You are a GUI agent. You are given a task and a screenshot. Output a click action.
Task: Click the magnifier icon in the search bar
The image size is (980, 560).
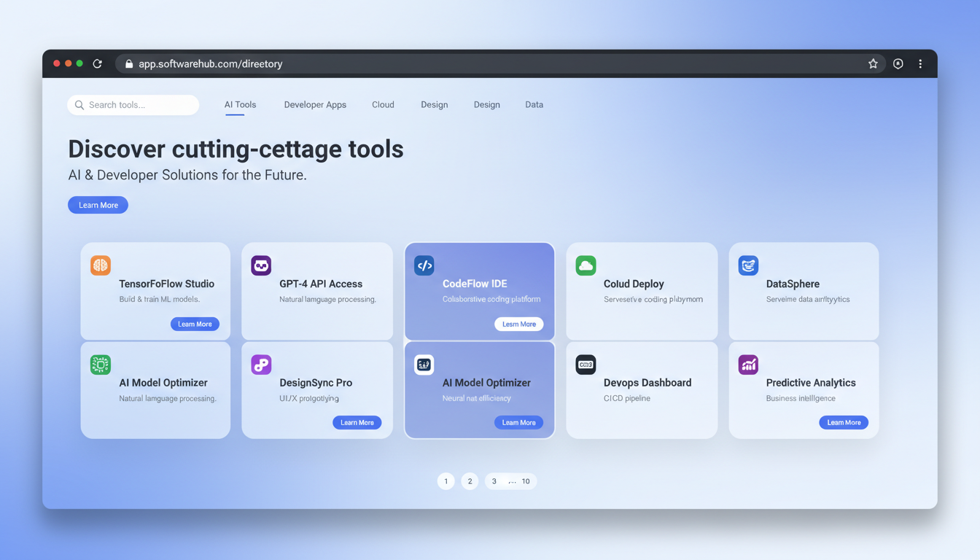[79, 105]
